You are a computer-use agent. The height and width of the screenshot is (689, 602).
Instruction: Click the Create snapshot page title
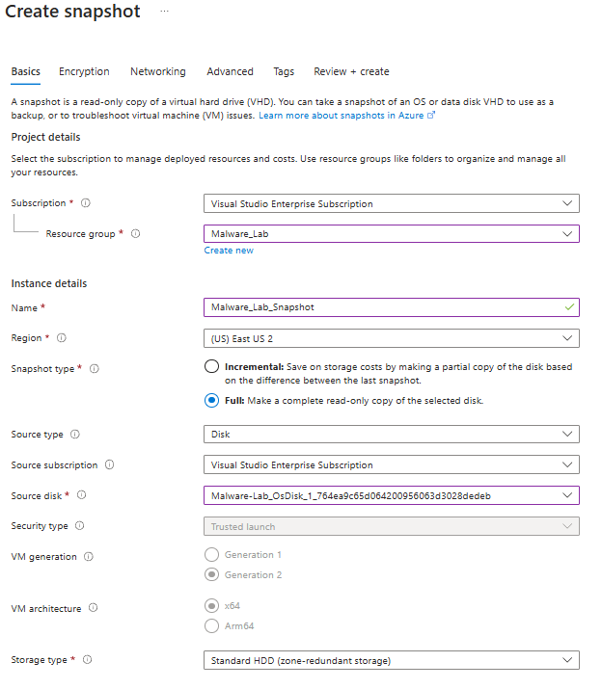pos(73,11)
